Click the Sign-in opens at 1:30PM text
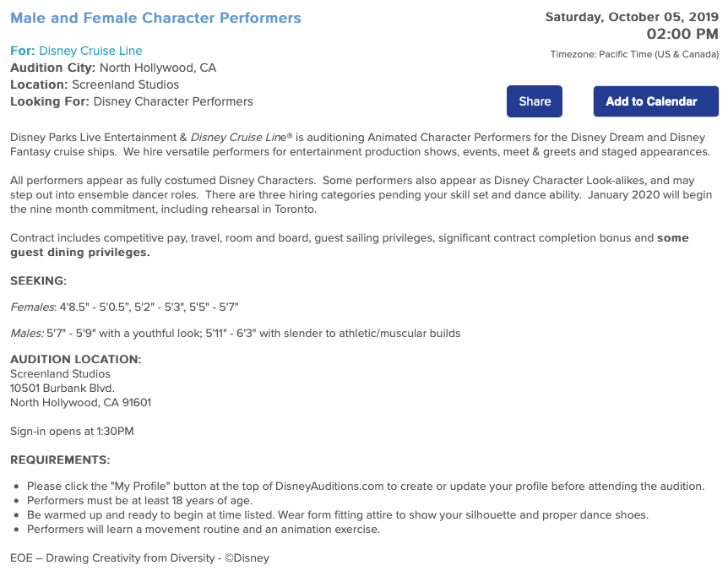 (72, 432)
